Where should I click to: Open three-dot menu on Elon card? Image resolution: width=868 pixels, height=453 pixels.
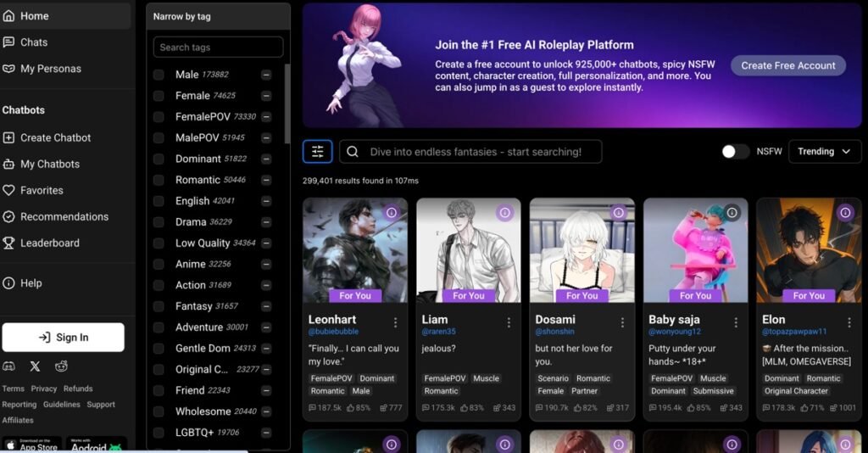[x=849, y=322]
